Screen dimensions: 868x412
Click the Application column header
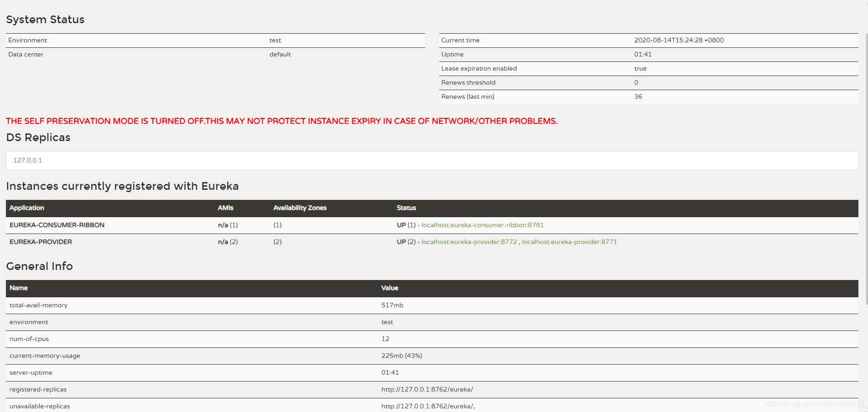(27, 208)
